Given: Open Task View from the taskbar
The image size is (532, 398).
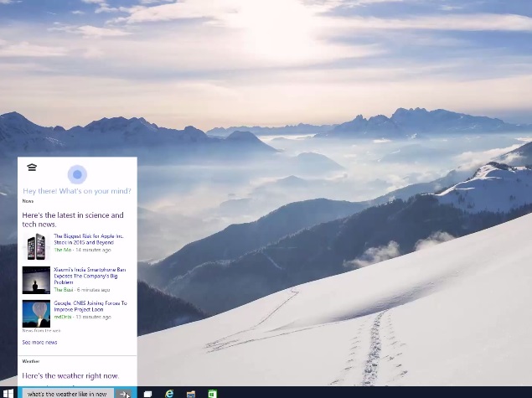Looking at the screenshot, I should pos(147,393).
